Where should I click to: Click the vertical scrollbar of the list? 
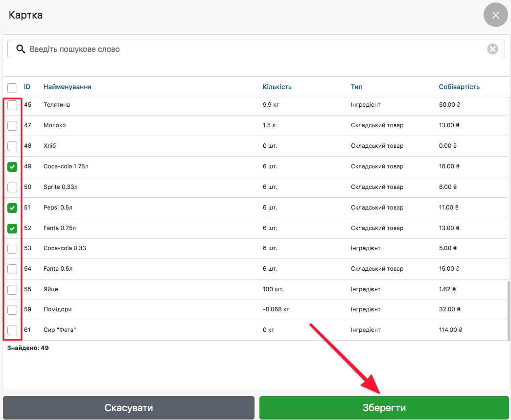pyautogui.click(x=509, y=311)
